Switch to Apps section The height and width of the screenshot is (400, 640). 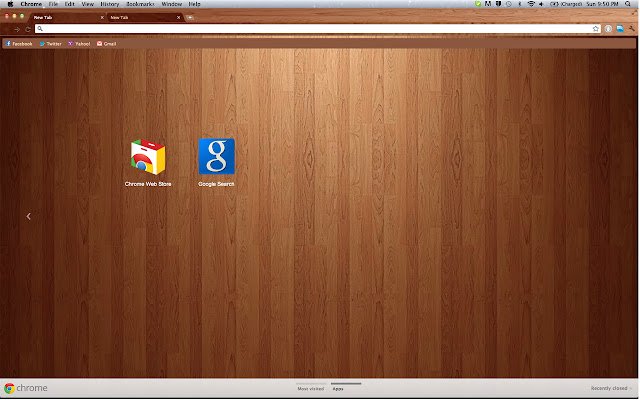coord(338,389)
